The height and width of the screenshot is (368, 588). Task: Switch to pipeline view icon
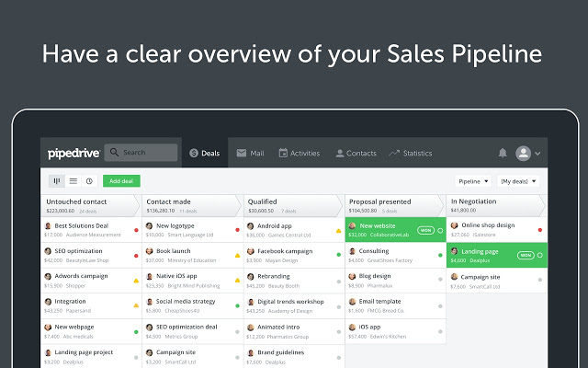[x=57, y=181]
